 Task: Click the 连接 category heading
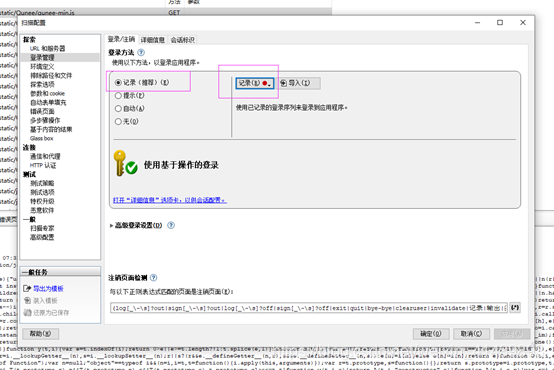click(29, 147)
